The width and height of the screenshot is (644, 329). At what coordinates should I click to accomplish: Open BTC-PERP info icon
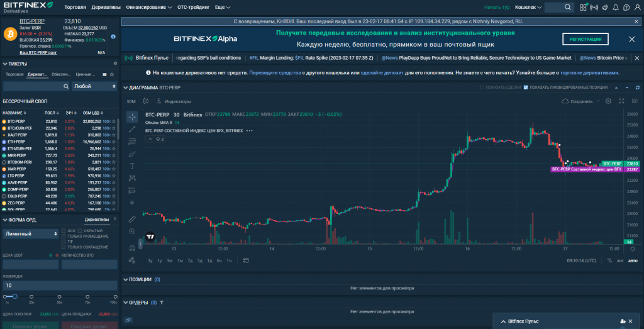pos(113,36)
